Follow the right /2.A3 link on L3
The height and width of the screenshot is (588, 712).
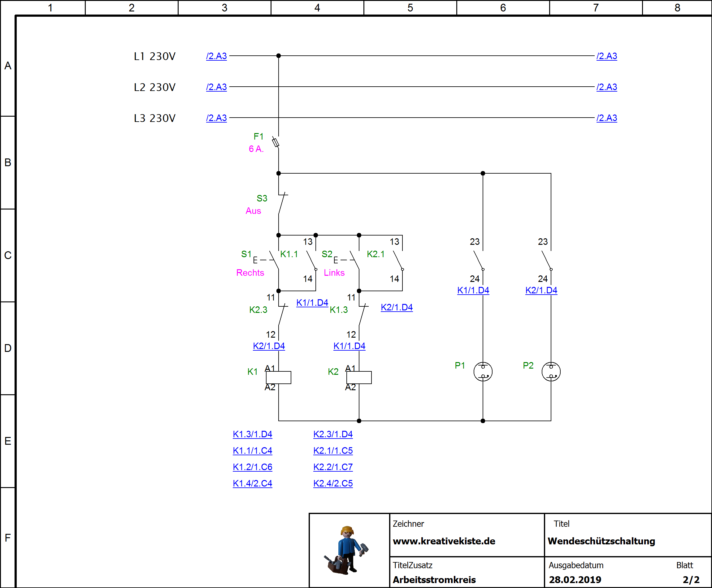click(606, 118)
